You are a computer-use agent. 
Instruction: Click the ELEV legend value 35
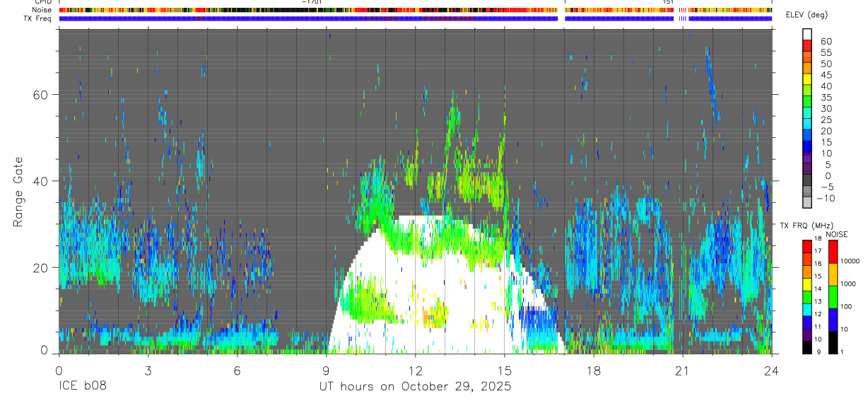coord(825,98)
